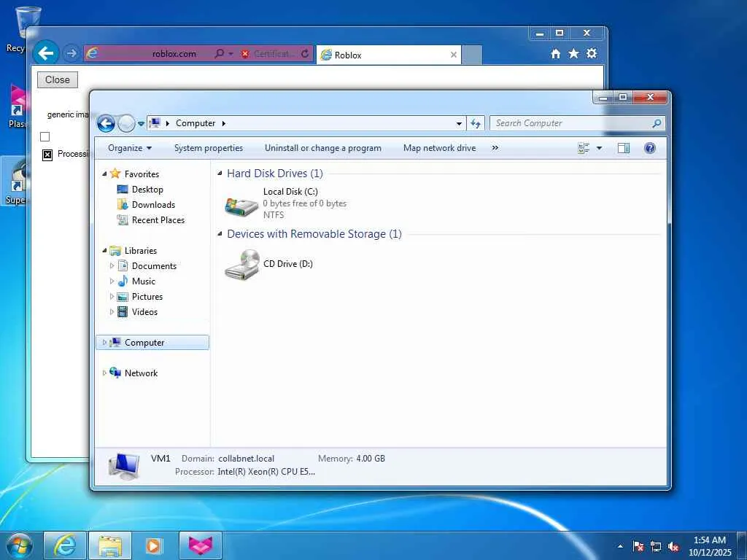Toggle the preview pane
The width and height of the screenshot is (747, 560).
click(x=624, y=148)
